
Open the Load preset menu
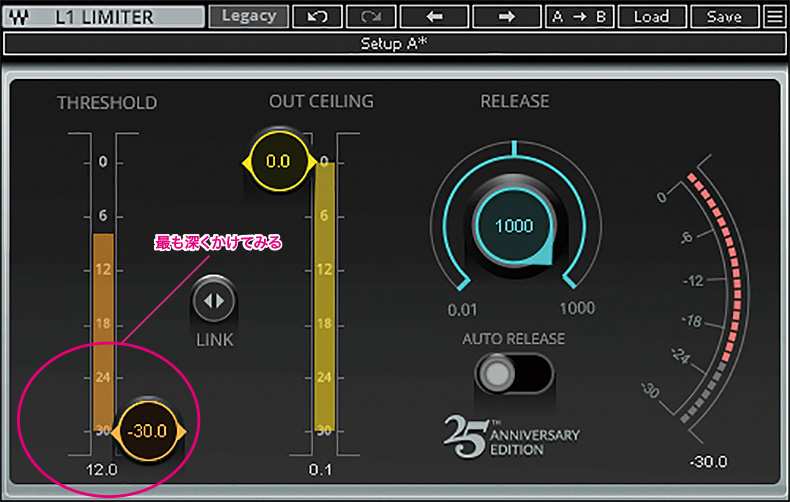[652, 17]
